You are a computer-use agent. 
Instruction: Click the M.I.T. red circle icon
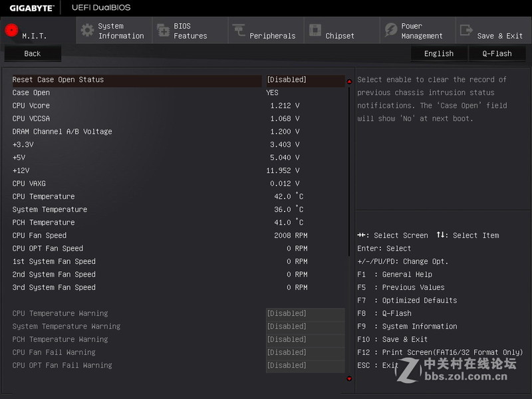(10, 29)
